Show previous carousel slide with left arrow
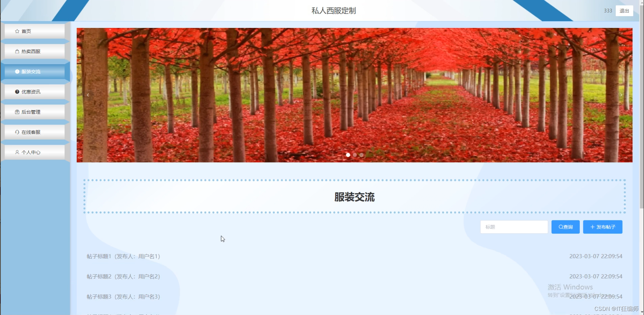Viewport: 644px width, 315px height. pos(88,95)
